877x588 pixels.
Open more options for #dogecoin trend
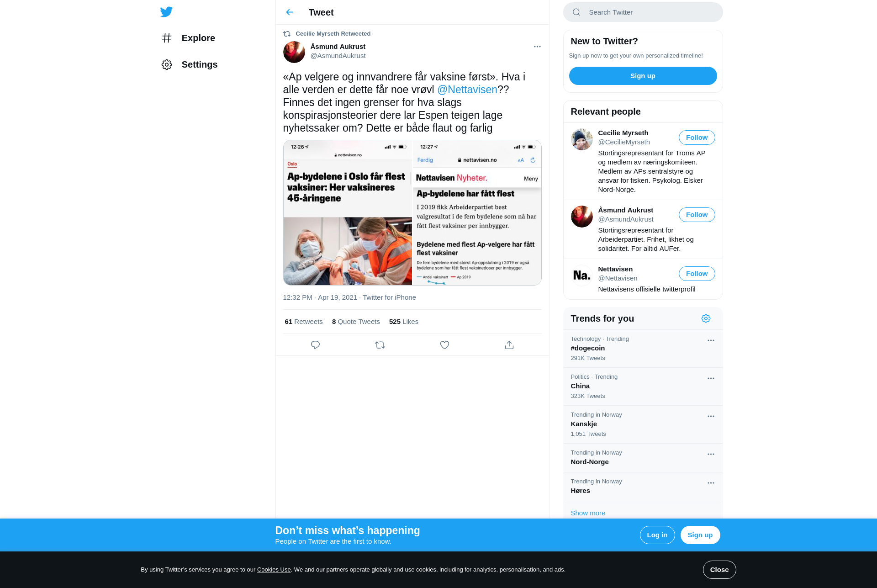[x=711, y=340]
